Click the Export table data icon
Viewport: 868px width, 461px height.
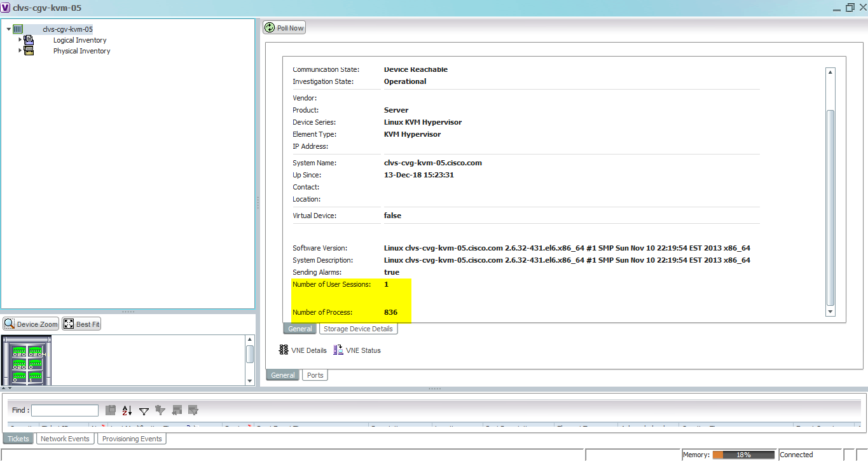(111, 411)
